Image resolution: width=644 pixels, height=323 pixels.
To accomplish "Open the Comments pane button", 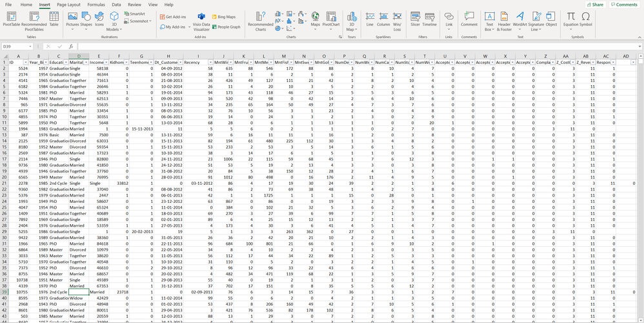I will click(625, 5).
